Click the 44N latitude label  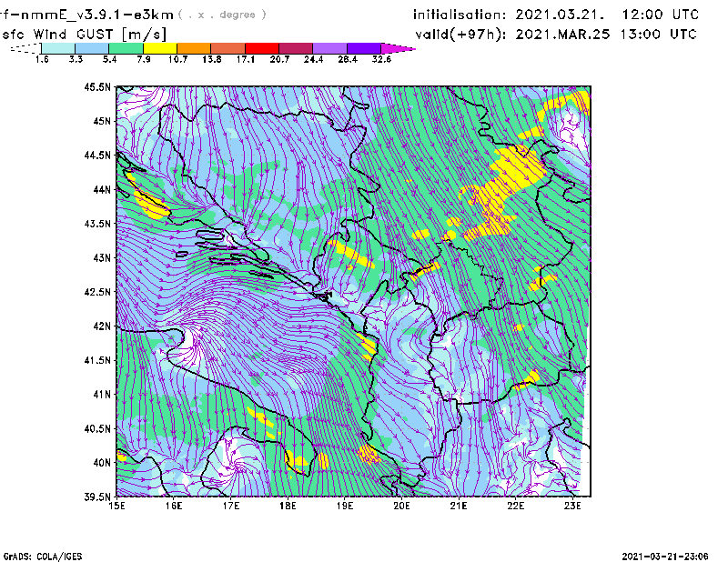[x=102, y=189]
